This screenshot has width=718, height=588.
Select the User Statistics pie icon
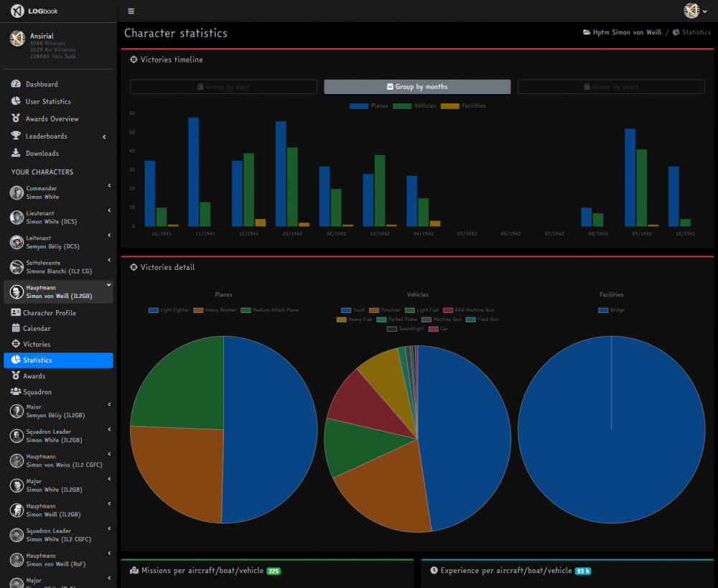click(x=17, y=101)
